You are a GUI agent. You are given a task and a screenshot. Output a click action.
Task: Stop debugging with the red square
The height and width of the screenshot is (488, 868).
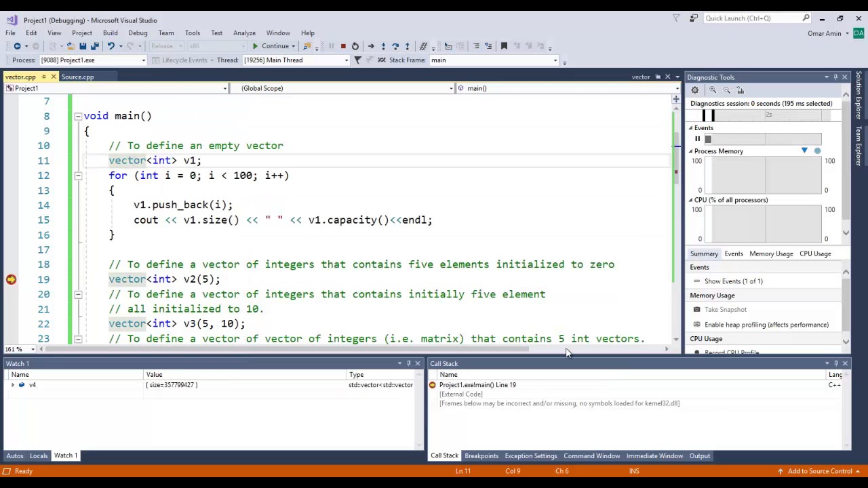coord(343,46)
